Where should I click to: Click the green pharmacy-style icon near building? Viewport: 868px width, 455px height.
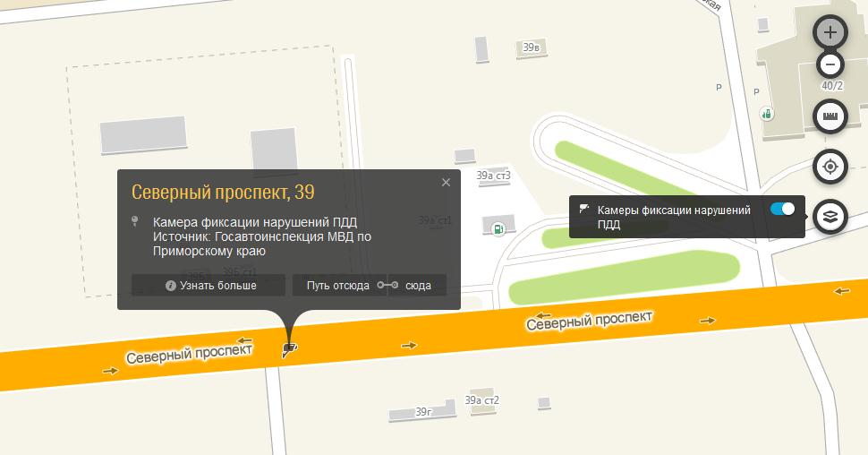click(767, 114)
